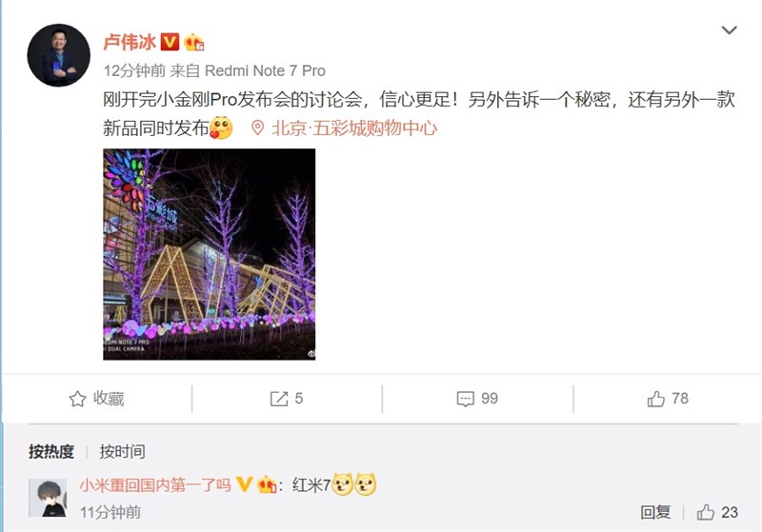Click the orange V verification badge

tap(170, 42)
